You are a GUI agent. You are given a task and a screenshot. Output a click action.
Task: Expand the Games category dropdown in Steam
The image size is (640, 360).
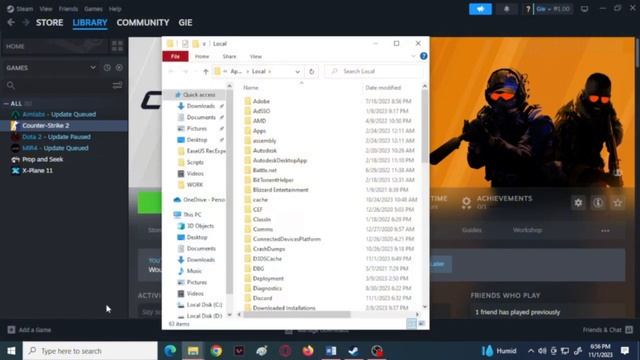click(93, 68)
